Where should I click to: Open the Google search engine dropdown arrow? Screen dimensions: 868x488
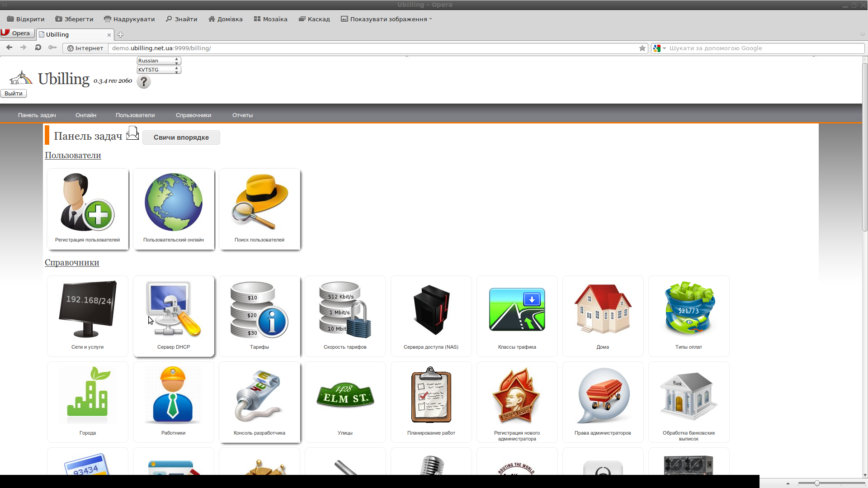[x=664, y=48]
